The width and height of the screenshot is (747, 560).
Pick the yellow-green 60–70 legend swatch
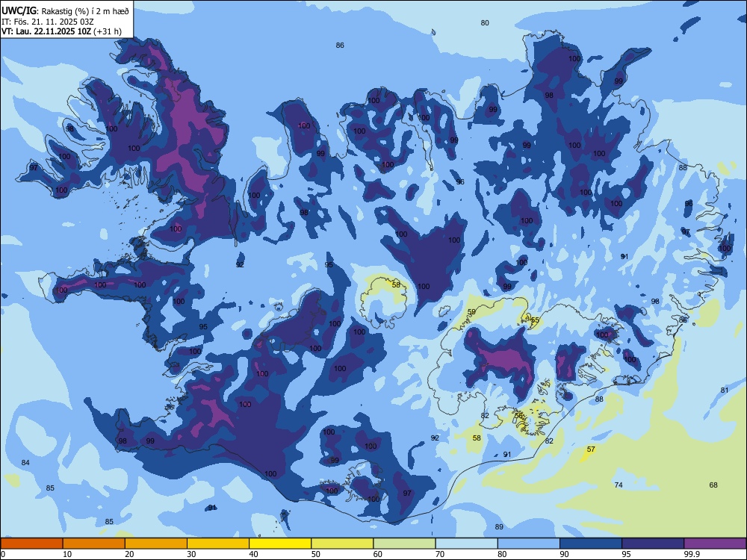tap(404, 544)
